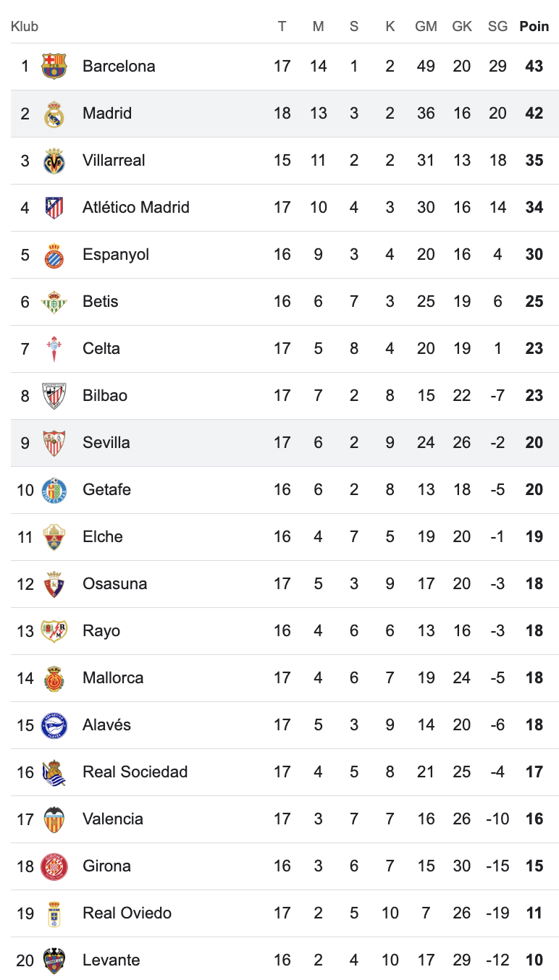Click the Betis green crest icon

54,302
